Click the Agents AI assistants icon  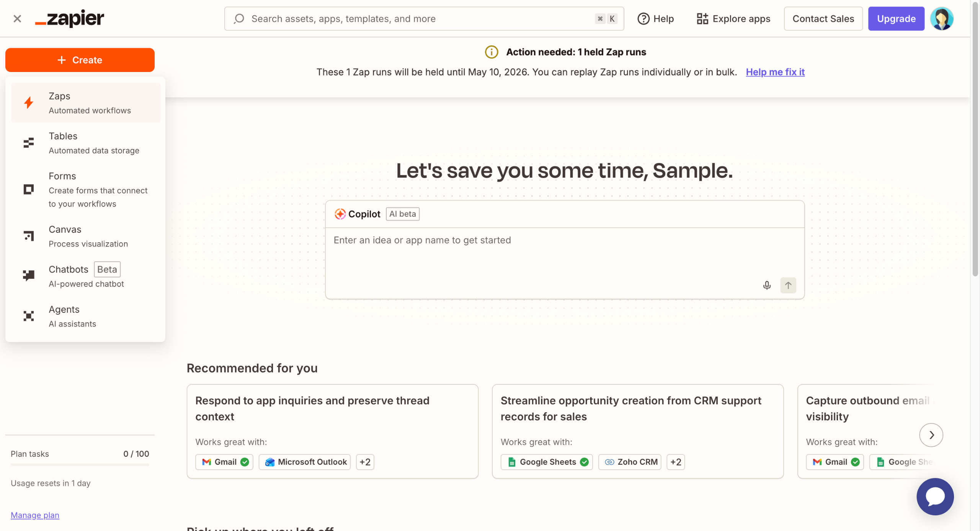coord(29,316)
